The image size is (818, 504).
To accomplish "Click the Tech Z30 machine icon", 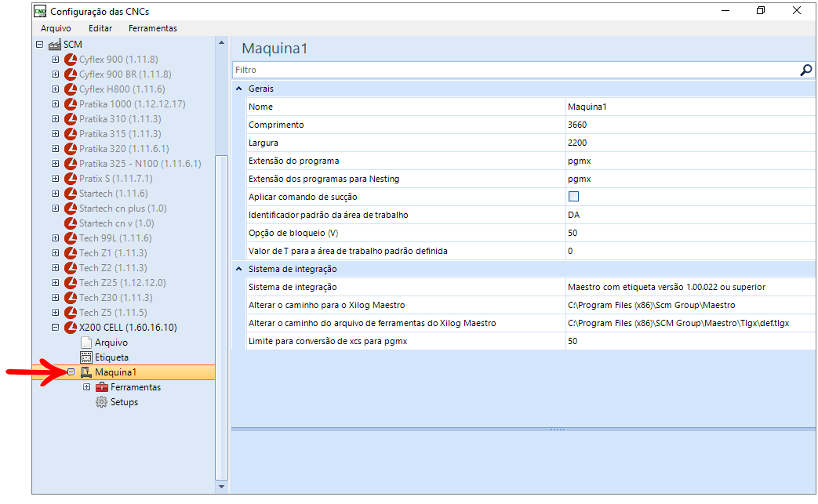I will click(x=71, y=298).
